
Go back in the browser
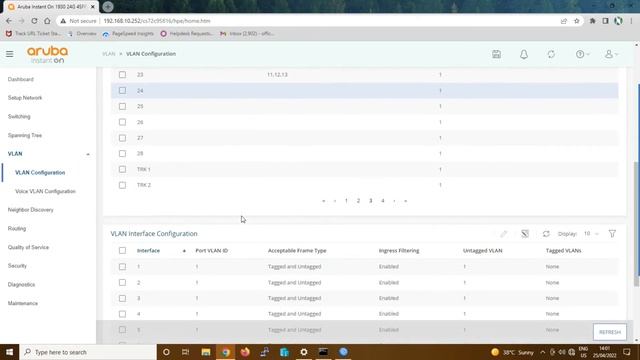[9, 21]
